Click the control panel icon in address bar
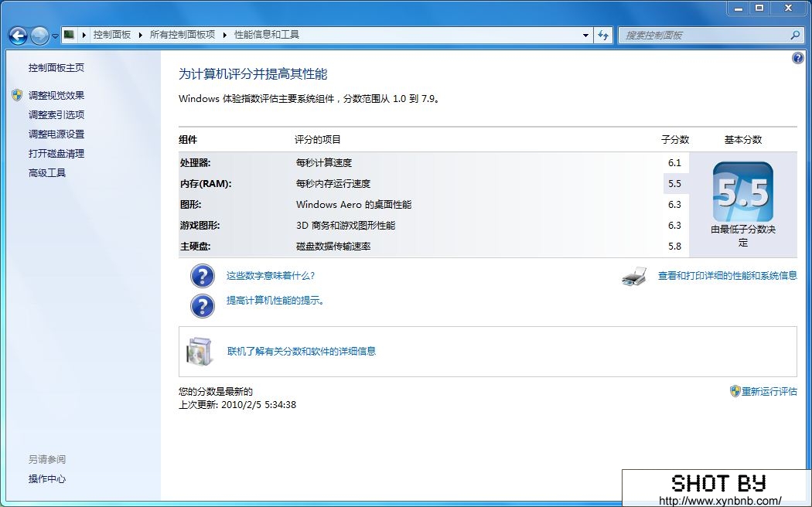 click(x=69, y=35)
